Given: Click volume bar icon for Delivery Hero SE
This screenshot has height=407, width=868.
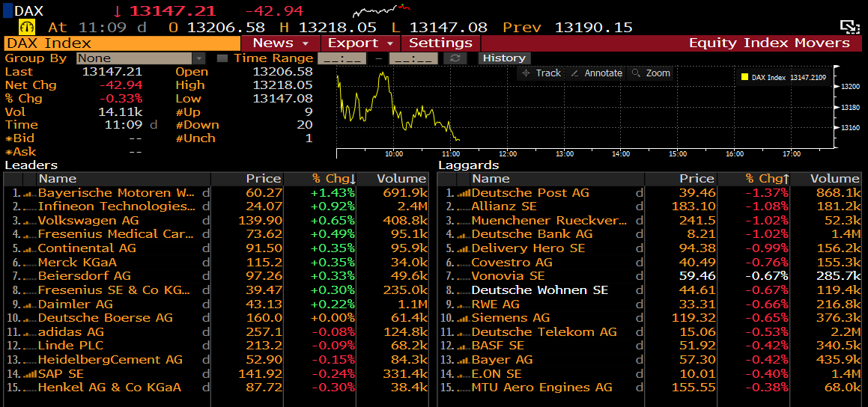Looking at the screenshot, I should (x=464, y=248).
